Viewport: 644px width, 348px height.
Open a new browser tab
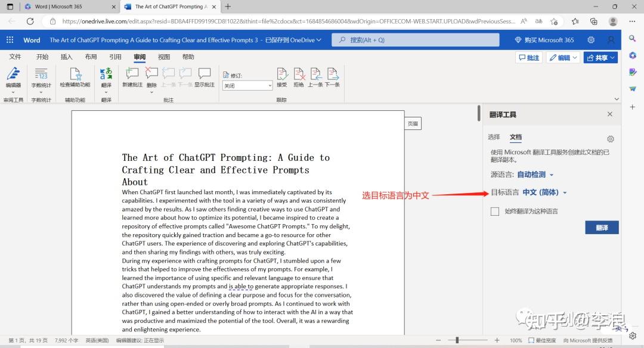[x=228, y=7]
